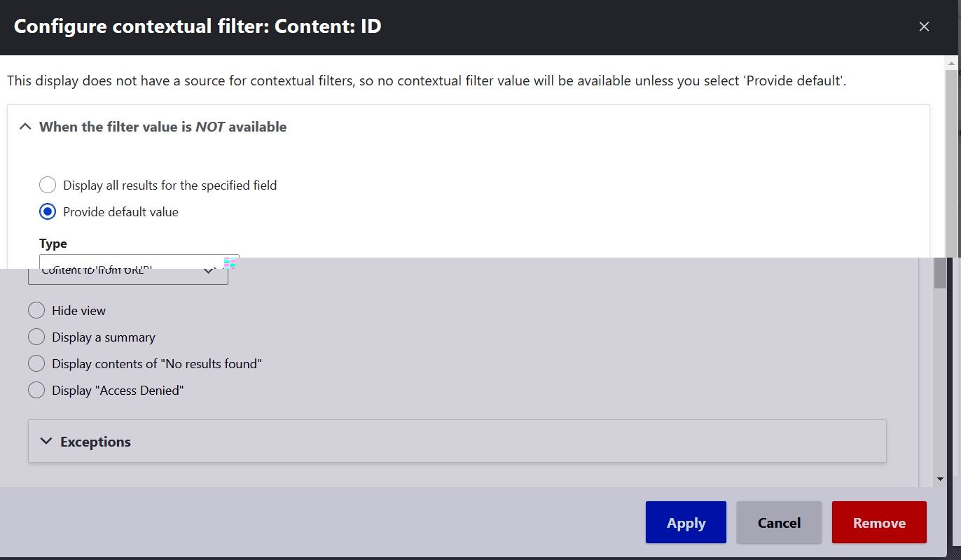The image size is (961, 560).
Task: Select "Display all results for the specified field"
Action: click(48, 185)
